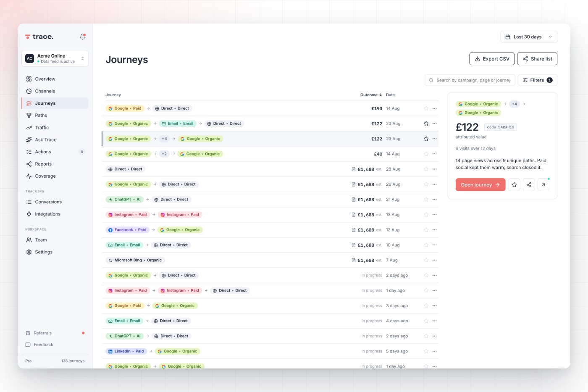Image resolution: width=588 pixels, height=392 pixels.
Task: Open more options for LinkedIn Paid journey
Action: 435,351
